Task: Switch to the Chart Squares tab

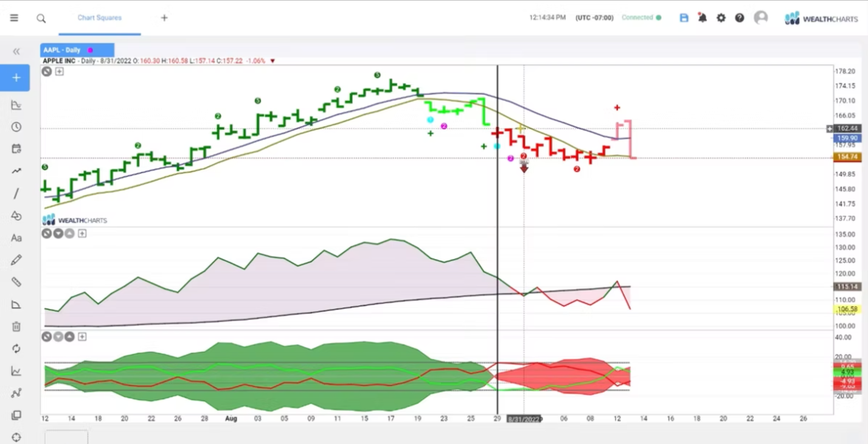Action: pyautogui.click(x=100, y=18)
